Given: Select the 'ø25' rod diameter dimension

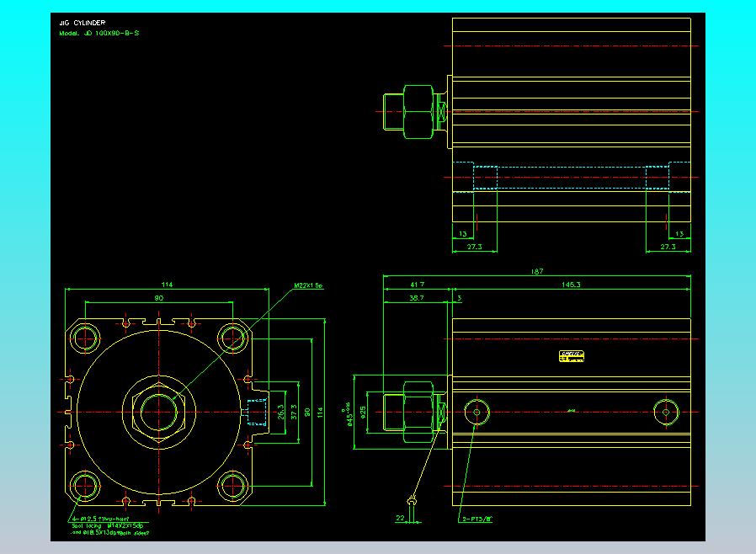Looking at the screenshot, I should coord(363,412).
